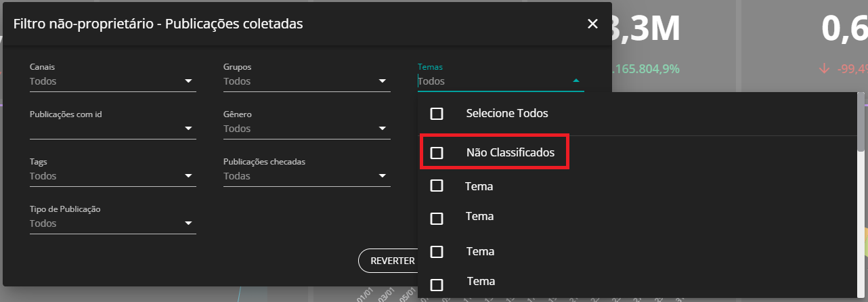
Task: Check the first Tema checkbox
Action: tap(437, 186)
